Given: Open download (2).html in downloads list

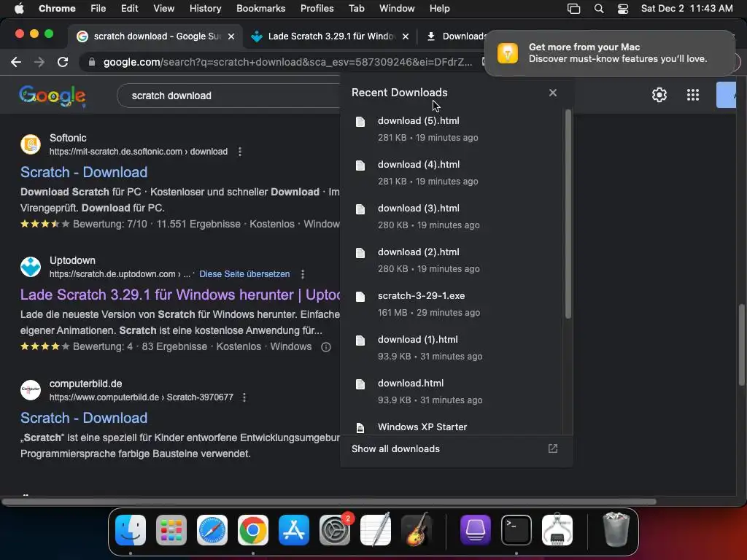Looking at the screenshot, I should click(452, 260).
